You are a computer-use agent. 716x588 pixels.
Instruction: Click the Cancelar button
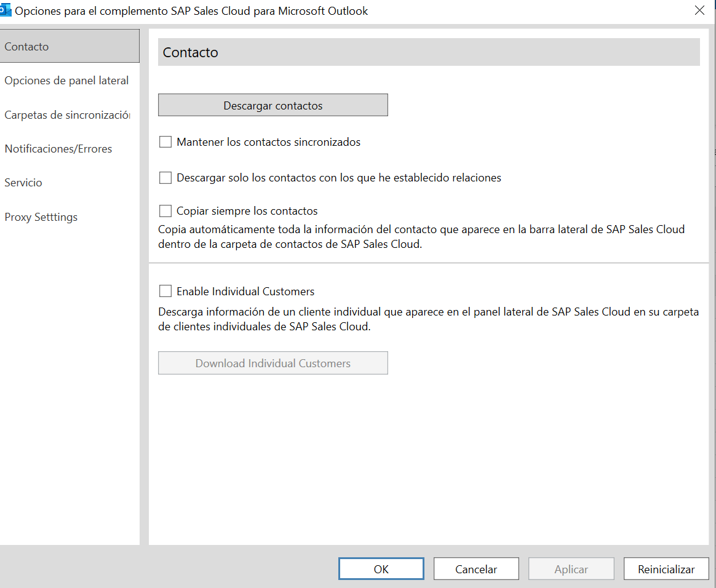[x=476, y=569]
